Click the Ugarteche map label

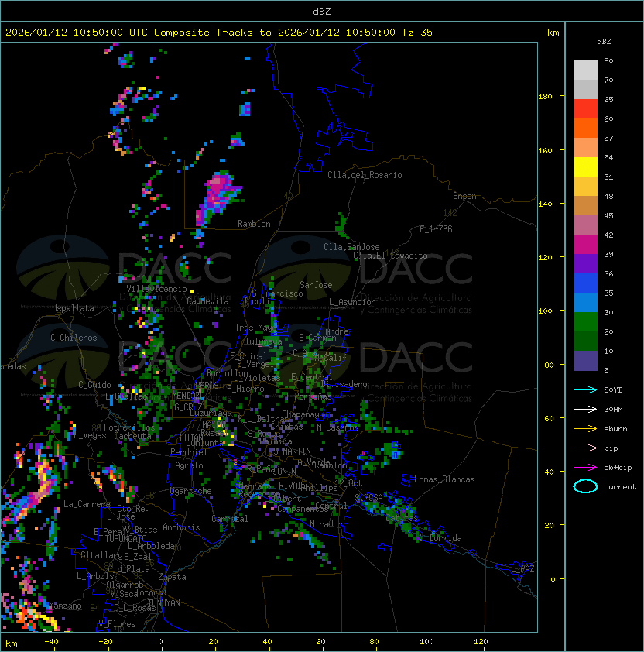pos(190,491)
